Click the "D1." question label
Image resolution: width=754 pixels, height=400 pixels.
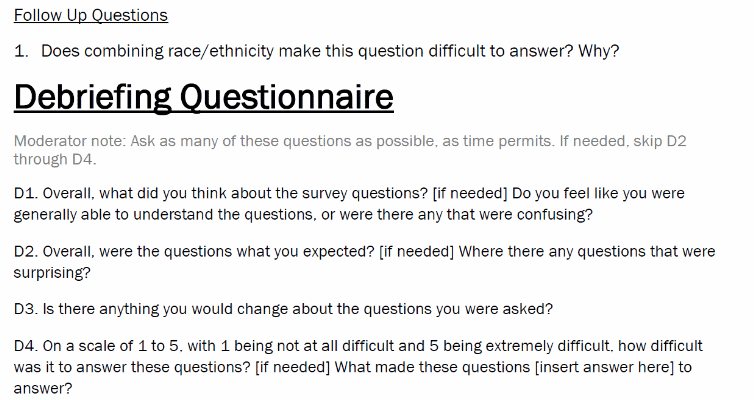click(25, 191)
